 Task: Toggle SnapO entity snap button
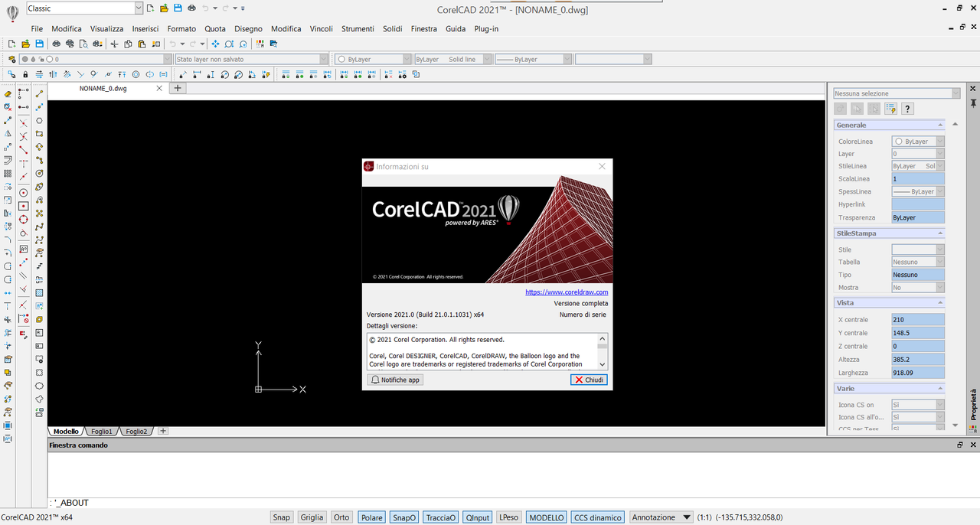(x=404, y=517)
